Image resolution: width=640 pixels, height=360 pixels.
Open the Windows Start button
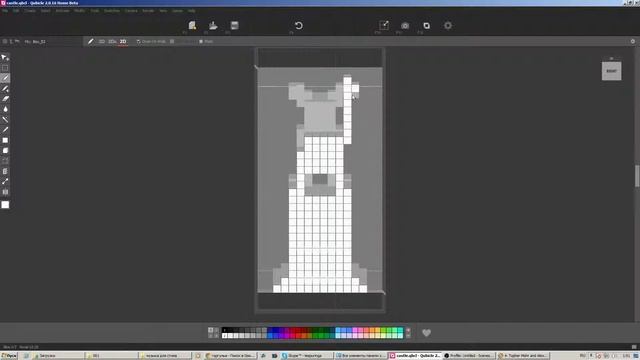[x=9, y=356]
